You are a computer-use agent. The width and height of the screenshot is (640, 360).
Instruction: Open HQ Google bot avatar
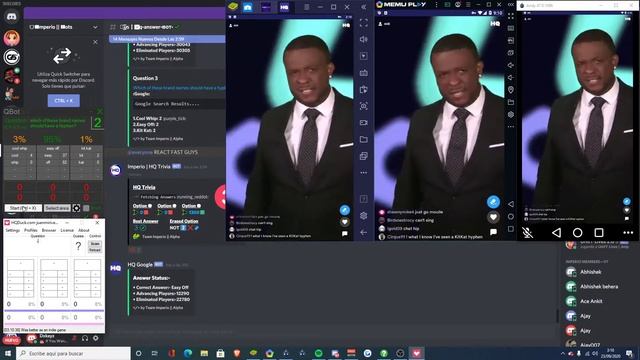coord(116,268)
